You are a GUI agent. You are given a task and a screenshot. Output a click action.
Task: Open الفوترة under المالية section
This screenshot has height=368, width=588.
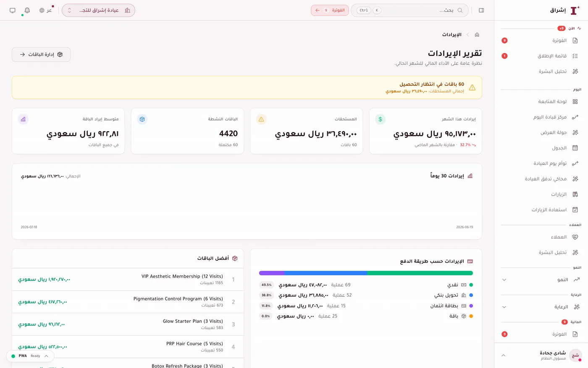click(541, 334)
